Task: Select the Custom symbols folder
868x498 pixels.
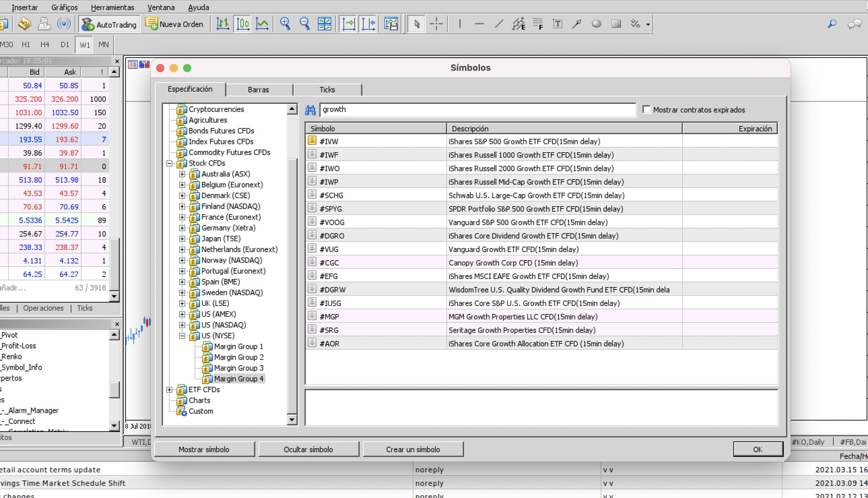Action: click(x=201, y=411)
